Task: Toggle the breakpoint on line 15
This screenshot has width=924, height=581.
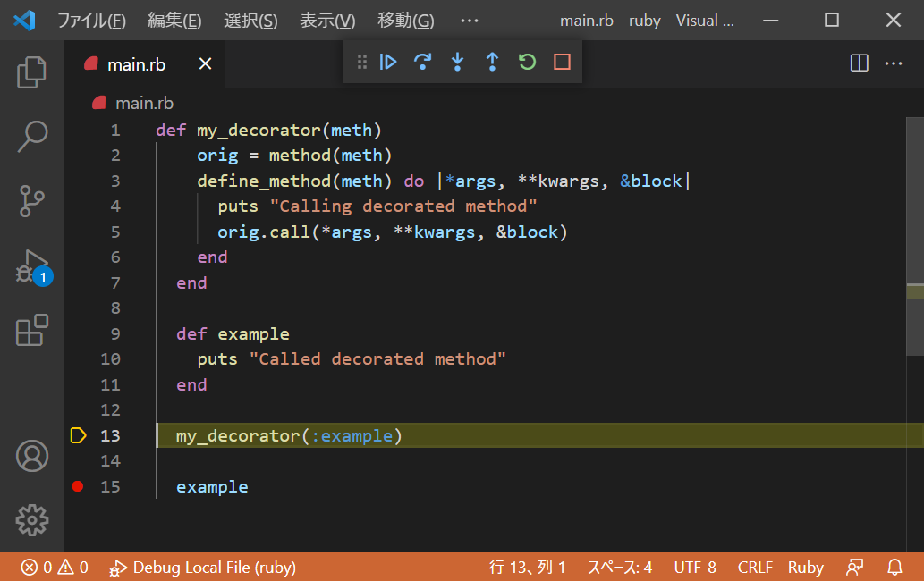Action: click(x=78, y=486)
